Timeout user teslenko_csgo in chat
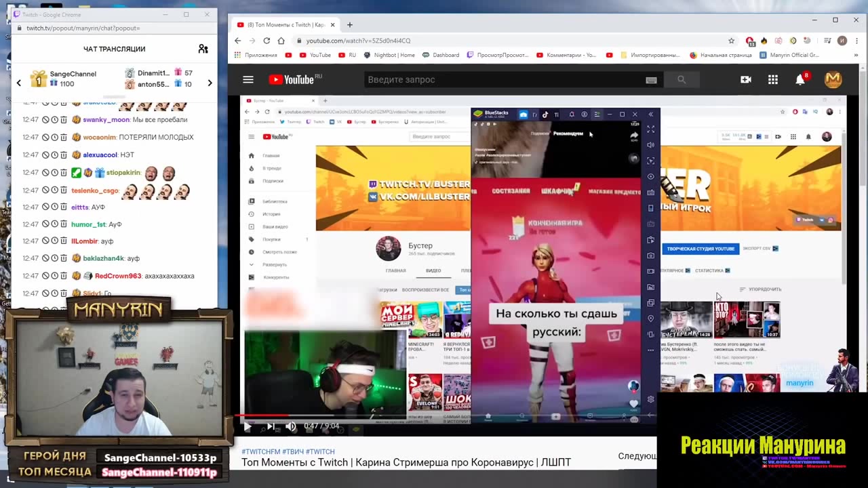The image size is (868, 488). 54,190
